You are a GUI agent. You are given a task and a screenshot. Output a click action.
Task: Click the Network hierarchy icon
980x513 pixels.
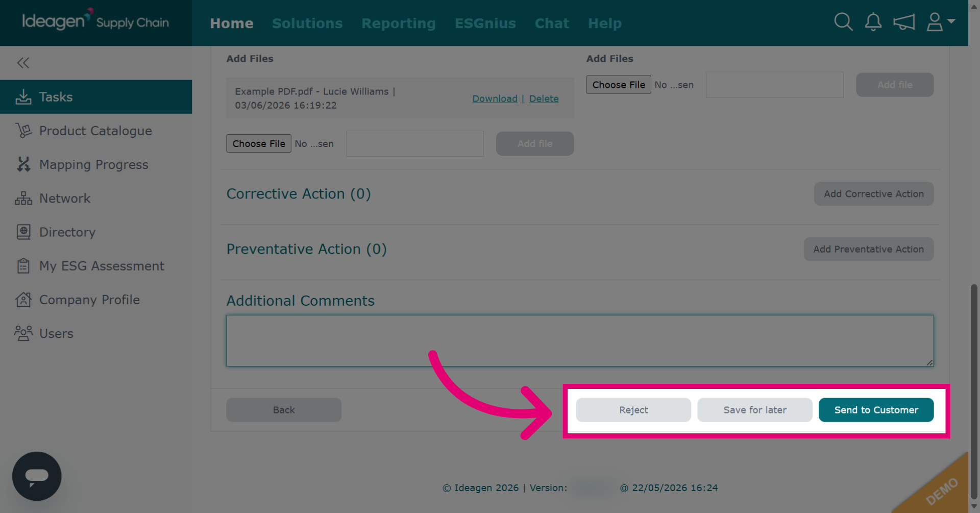click(23, 198)
